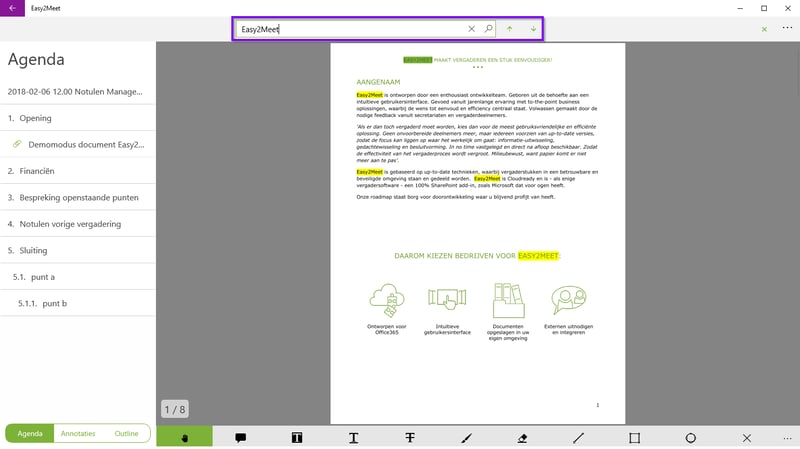Click the Intuïtieve gebruikersinterface icon

point(447,298)
